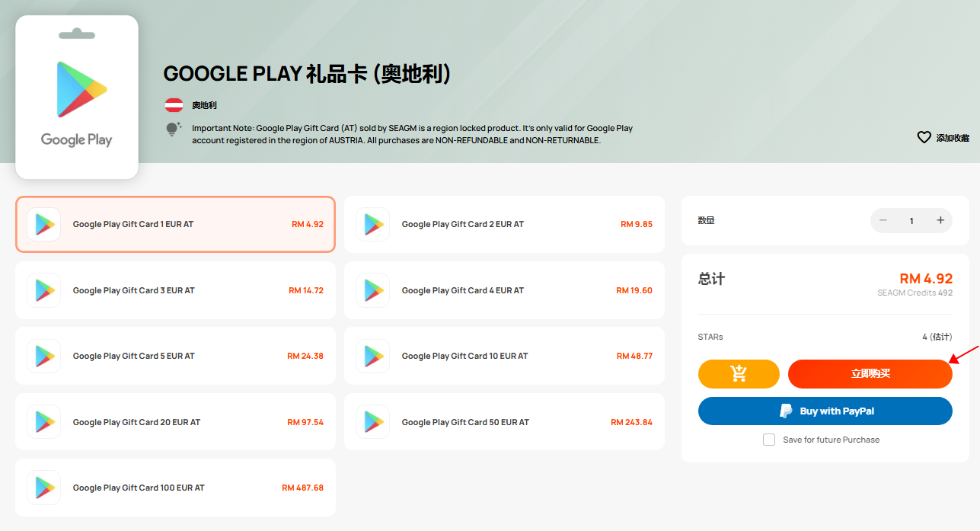Select Google Play Gift Card 2 EUR AT
The height and width of the screenshot is (531, 980).
pos(504,224)
